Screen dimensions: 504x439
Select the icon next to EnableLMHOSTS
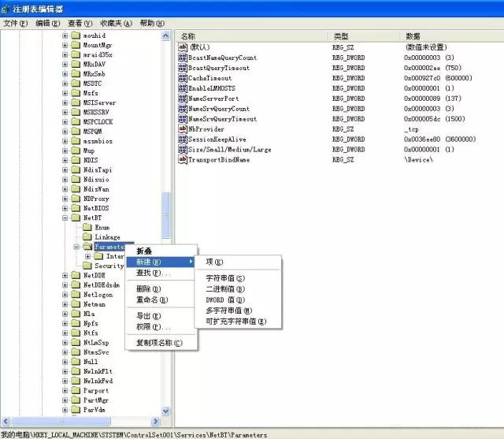click(183, 88)
